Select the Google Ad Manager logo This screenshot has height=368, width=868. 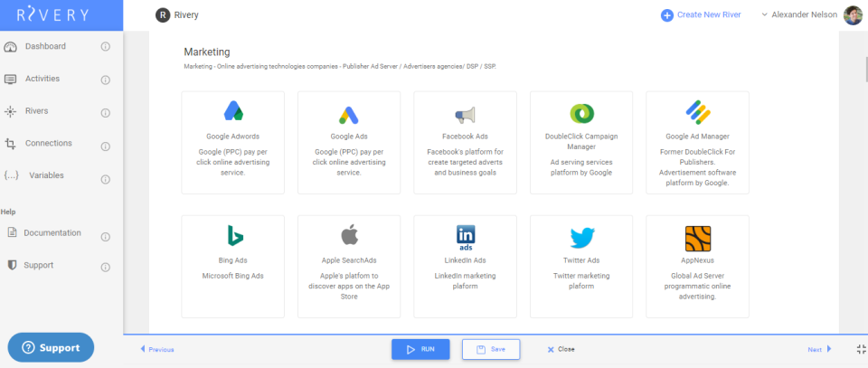[697, 112]
